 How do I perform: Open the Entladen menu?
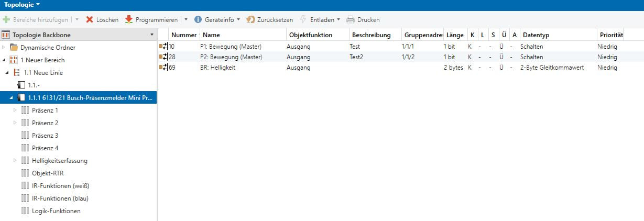[x=338, y=20]
